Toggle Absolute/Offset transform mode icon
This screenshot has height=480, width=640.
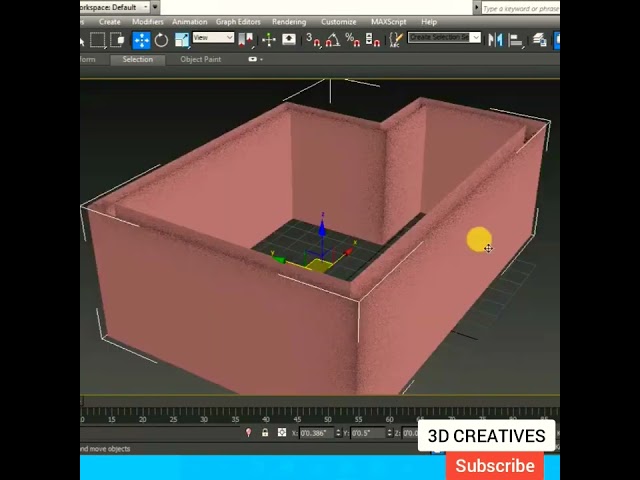[282, 432]
